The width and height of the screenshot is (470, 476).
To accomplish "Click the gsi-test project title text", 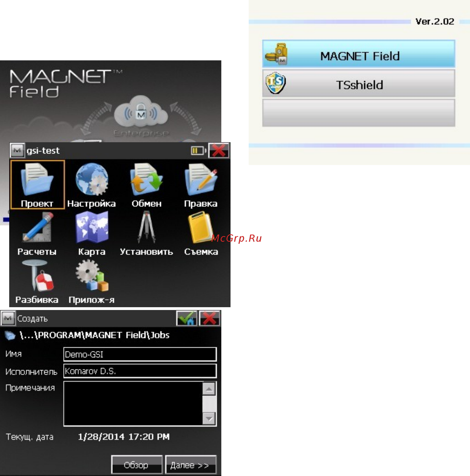I will 43,150.
